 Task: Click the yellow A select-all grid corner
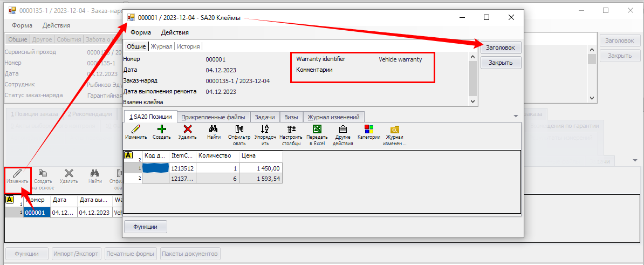(x=128, y=155)
